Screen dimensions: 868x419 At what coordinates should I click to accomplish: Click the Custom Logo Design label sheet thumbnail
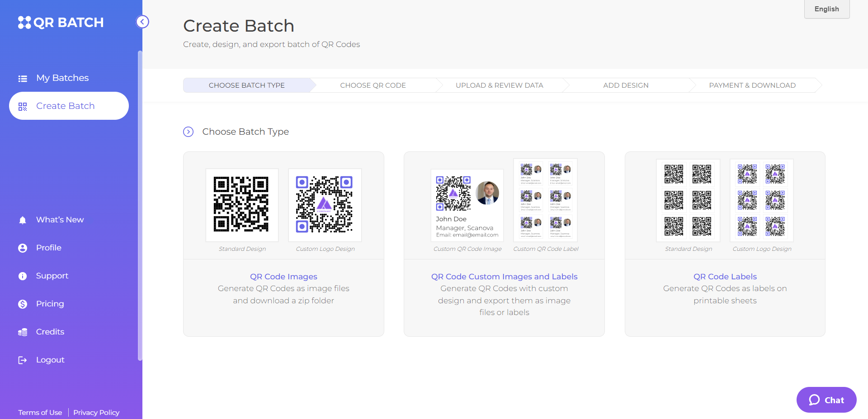762,200
